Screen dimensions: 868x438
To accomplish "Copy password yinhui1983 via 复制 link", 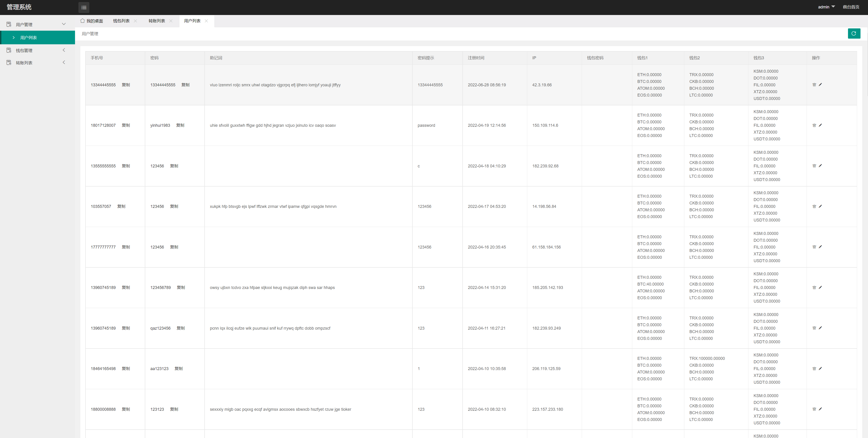I will tap(180, 125).
